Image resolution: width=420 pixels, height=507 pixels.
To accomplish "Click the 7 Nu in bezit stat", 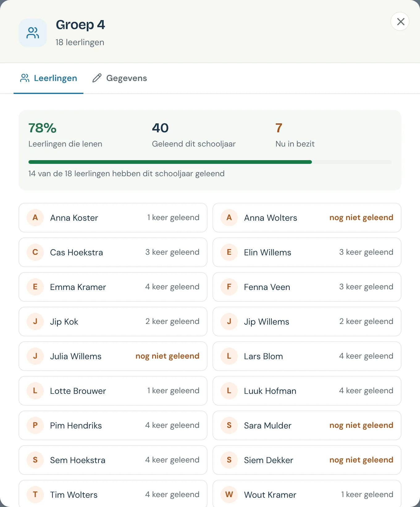I will coord(295,135).
